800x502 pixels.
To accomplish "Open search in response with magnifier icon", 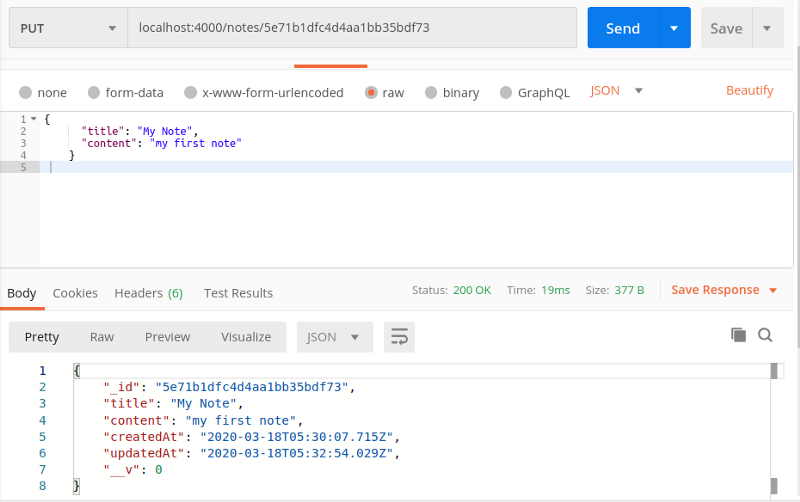I will click(766, 335).
